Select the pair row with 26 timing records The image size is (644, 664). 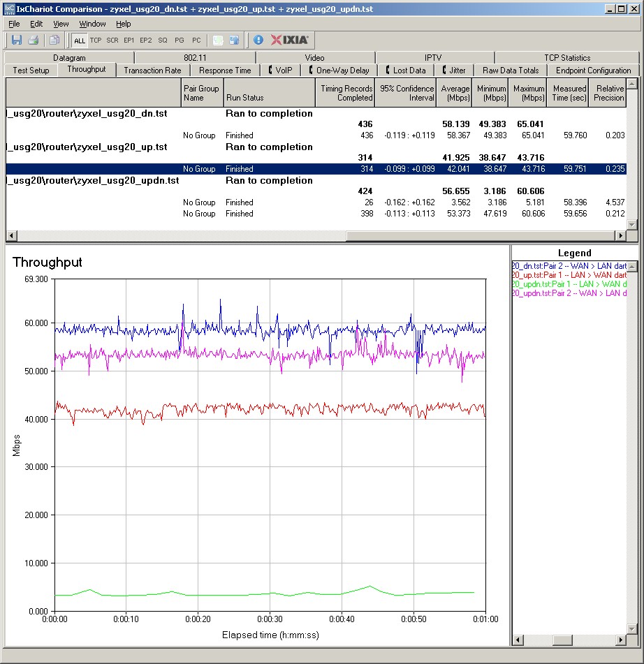[316, 202]
